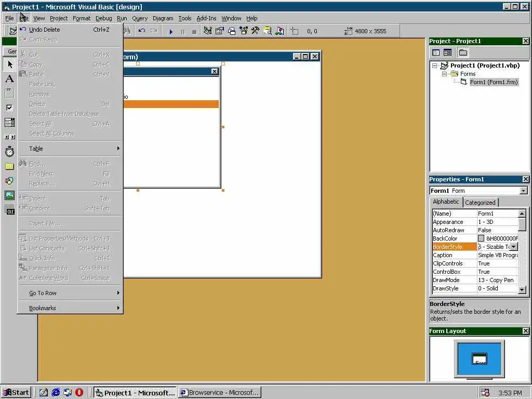The image size is (532, 399).
Task: Start the program with Run arrow
Action: (170, 31)
